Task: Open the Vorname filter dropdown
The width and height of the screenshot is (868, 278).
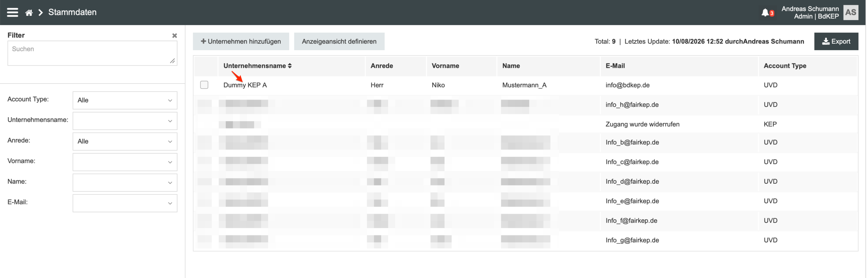Action: (x=125, y=162)
